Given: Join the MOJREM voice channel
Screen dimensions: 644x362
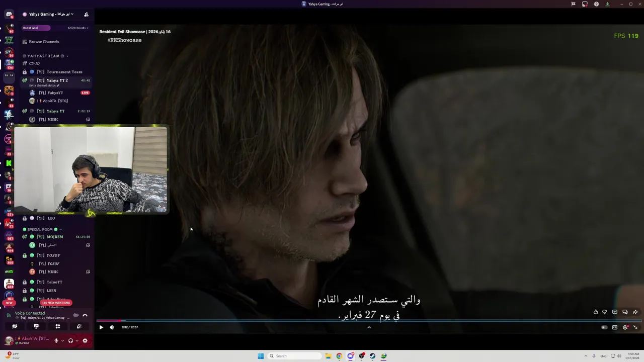Looking at the screenshot, I should click(x=55, y=237).
